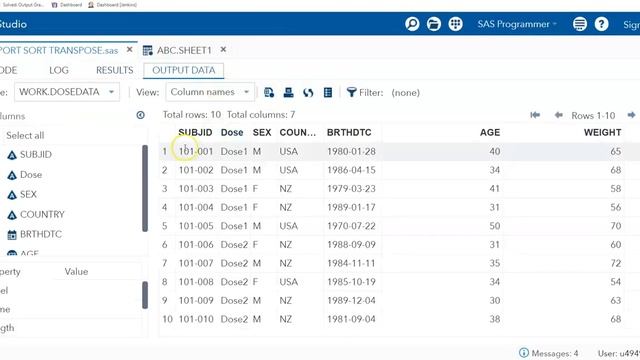
Task: Click the table properties icon in toolbar
Action: click(x=269, y=92)
